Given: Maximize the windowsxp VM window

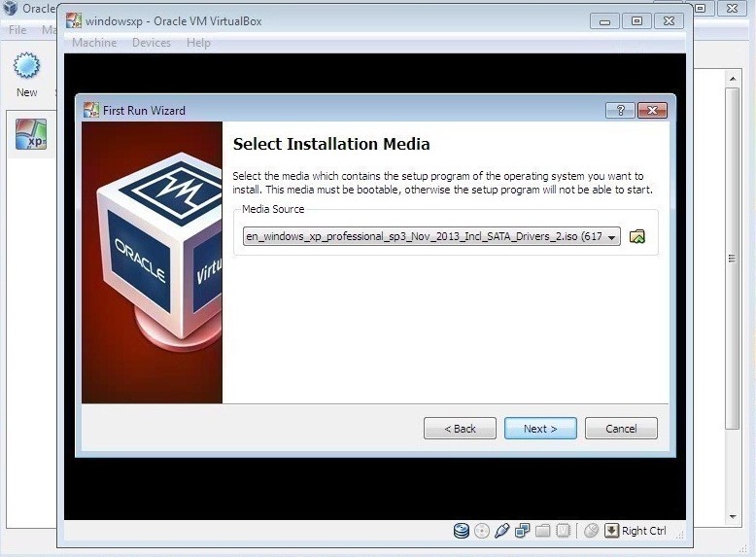Looking at the screenshot, I should pos(636,21).
